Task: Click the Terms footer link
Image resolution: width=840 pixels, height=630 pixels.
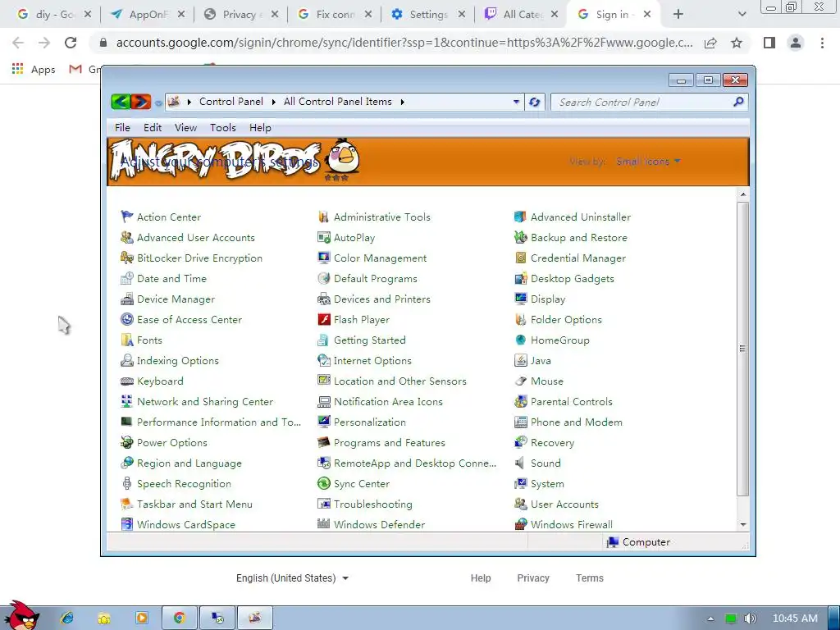Action: [589, 578]
